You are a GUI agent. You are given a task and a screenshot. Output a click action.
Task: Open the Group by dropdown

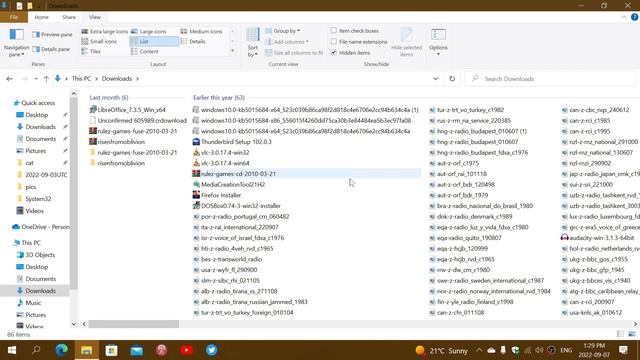click(283, 31)
